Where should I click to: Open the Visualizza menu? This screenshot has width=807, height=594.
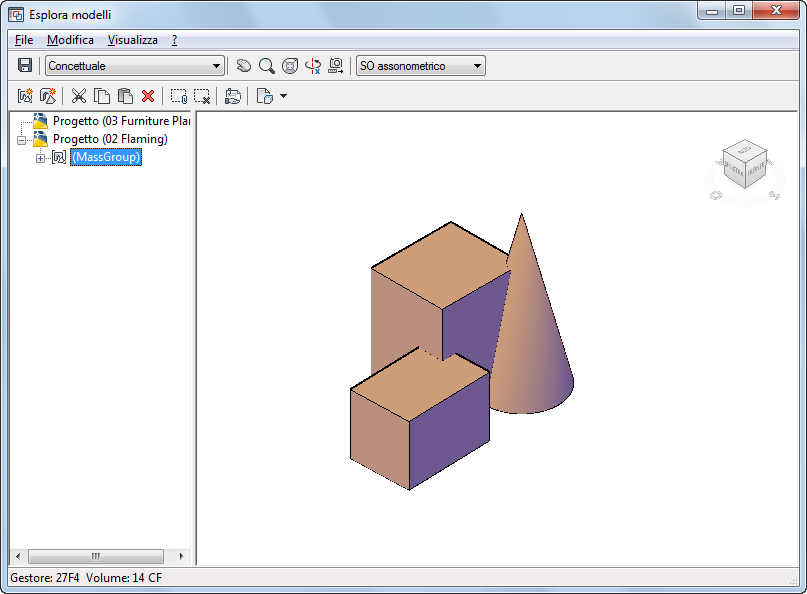pos(133,40)
